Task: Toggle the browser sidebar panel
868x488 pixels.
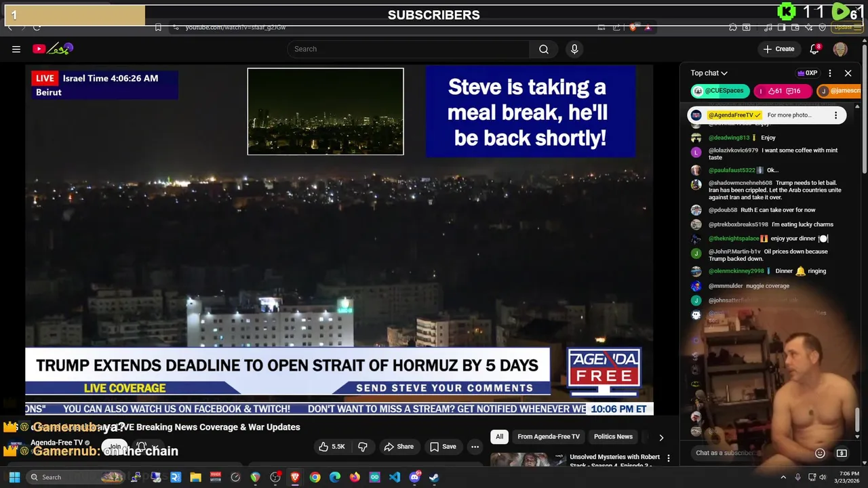Action: click(x=781, y=27)
